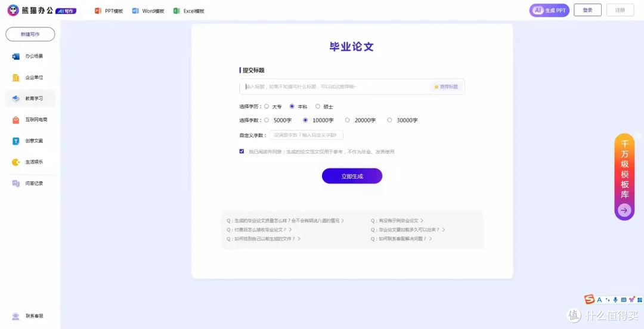The width and height of the screenshot is (644, 329).
Task: Click the 联系客服 avatar icon
Action: coord(16,316)
